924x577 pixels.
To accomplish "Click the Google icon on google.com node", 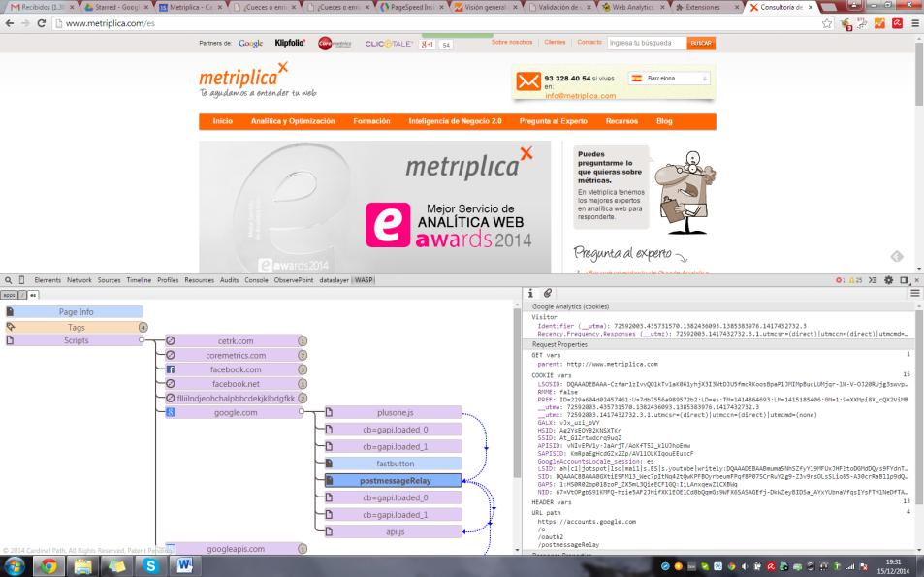I will point(171,412).
